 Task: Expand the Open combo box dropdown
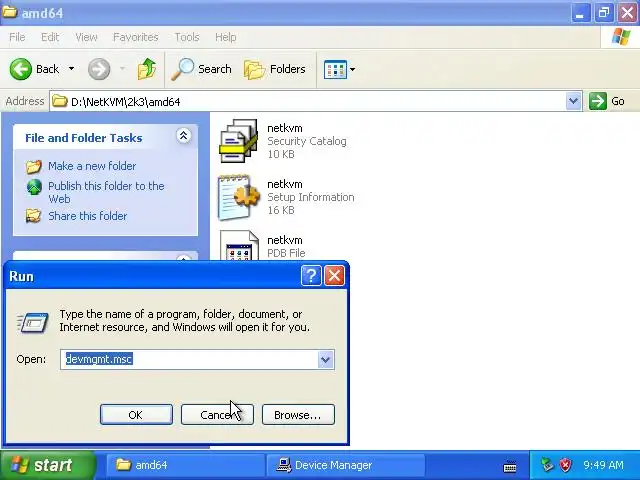pyautogui.click(x=325, y=360)
